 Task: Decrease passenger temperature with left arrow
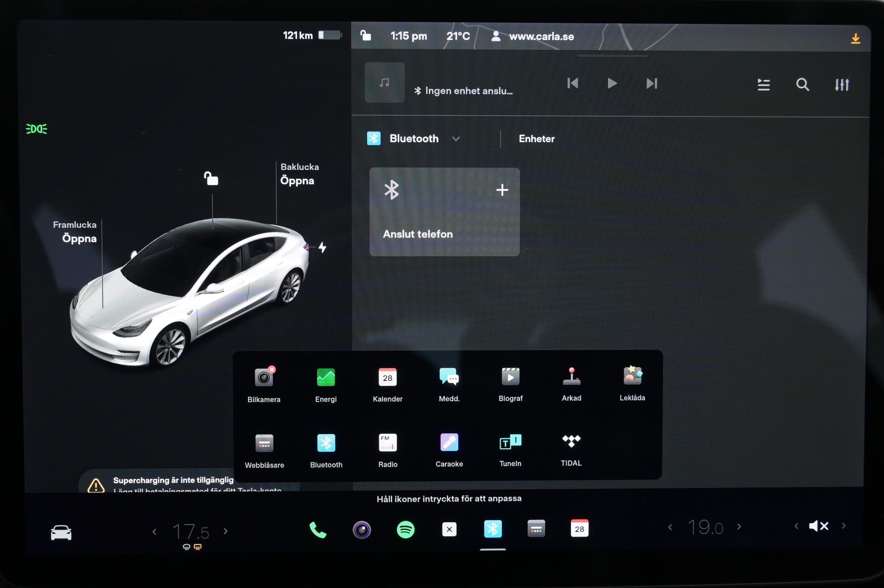(670, 527)
